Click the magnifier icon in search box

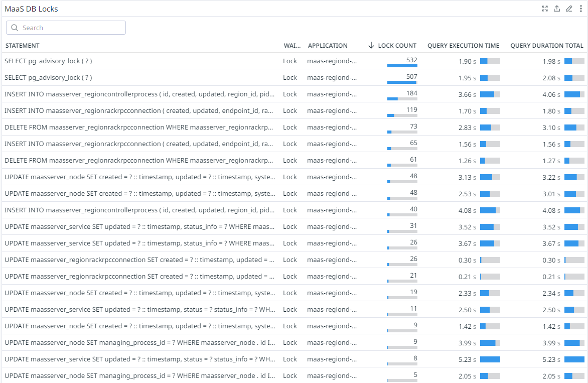[15, 28]
